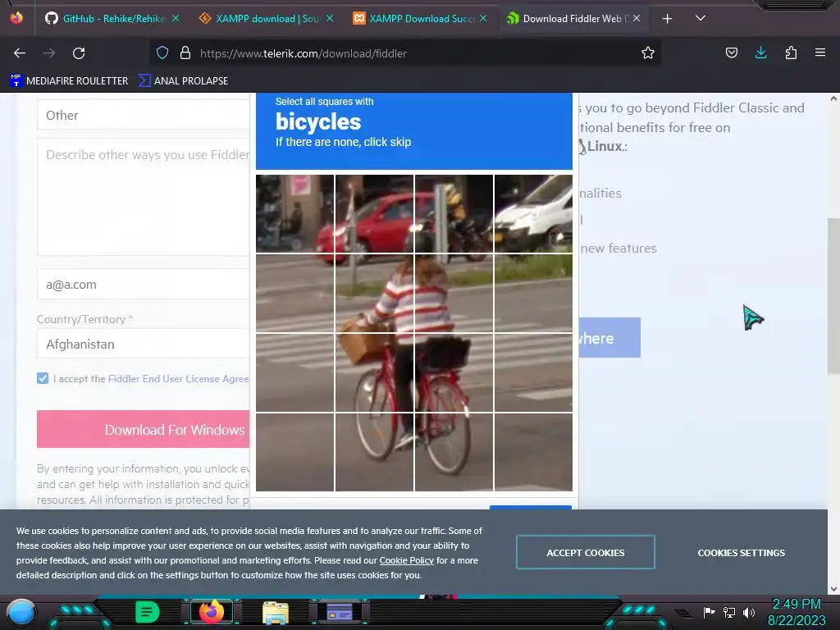
Task: Click the Download For Windows button
Action: [143, 429]
